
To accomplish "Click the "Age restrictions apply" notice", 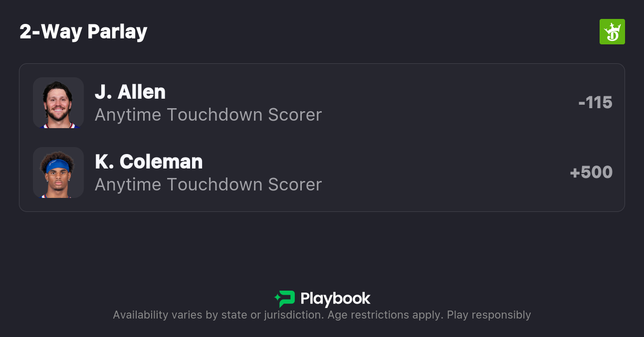I will click(384, 315).
